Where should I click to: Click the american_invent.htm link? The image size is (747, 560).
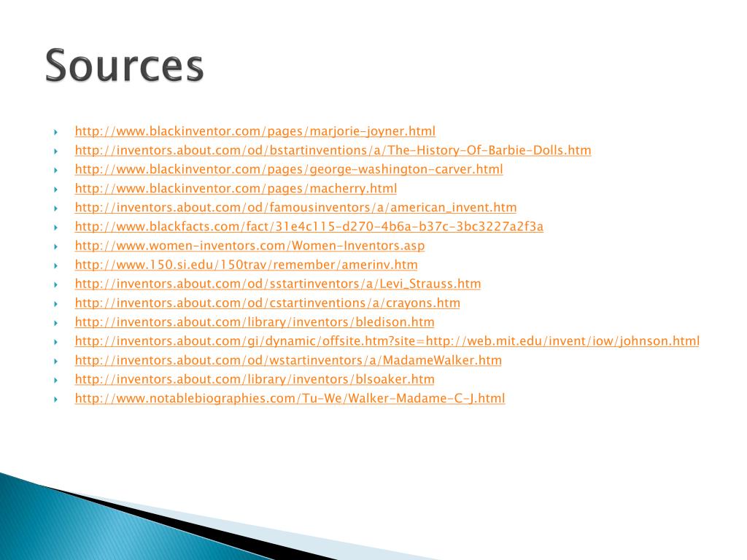(295, 208)
